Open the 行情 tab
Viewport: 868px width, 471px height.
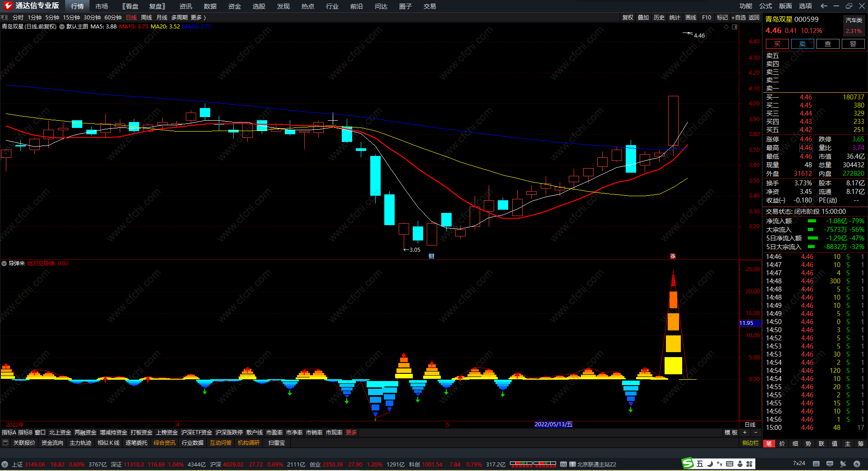77,6
